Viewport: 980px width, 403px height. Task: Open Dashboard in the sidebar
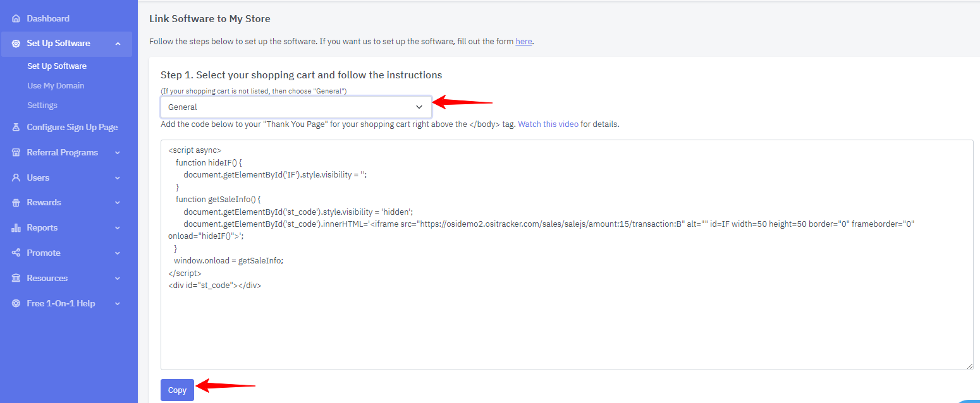tap(48, 19)
